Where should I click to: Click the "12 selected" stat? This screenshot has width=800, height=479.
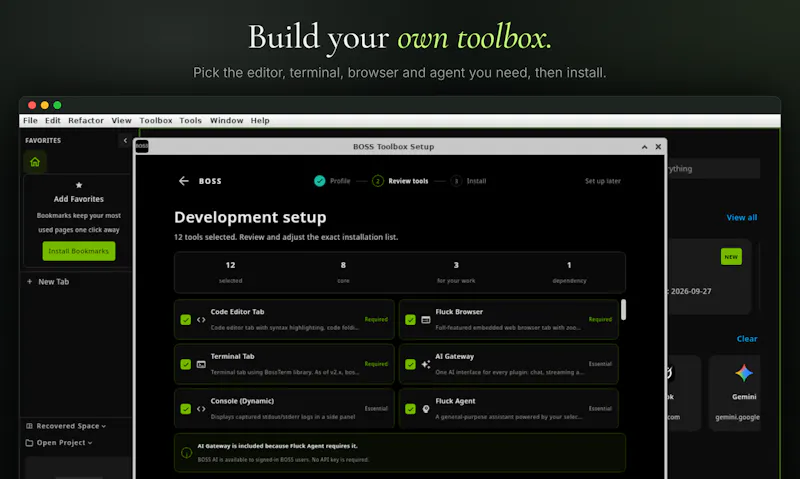click(x=231, y=272)
